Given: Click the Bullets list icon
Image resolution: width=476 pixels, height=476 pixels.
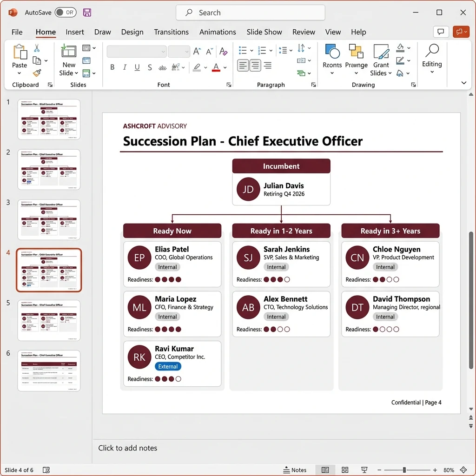Looking at the screenshot, I should pyautogui.click(x=243, y=50).
